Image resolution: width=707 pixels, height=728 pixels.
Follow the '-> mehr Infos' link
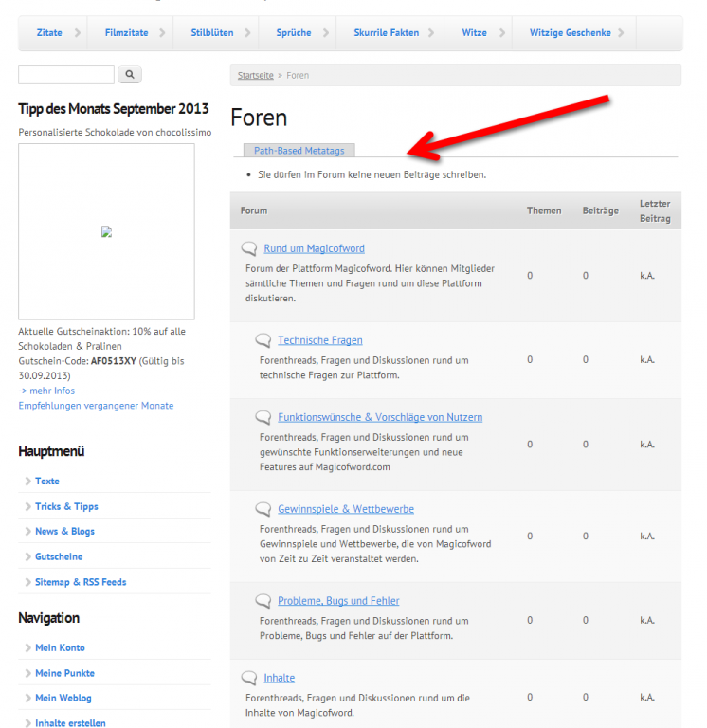pos(46,391)
